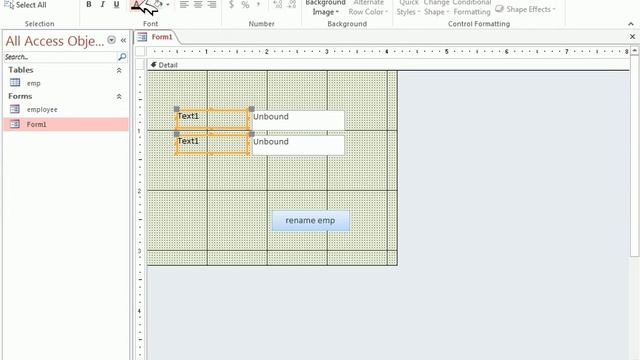This screenshot has height=360, width=640.
Task: Apply bold formatting
Action: pyautogui.click(x=89, y=4)
